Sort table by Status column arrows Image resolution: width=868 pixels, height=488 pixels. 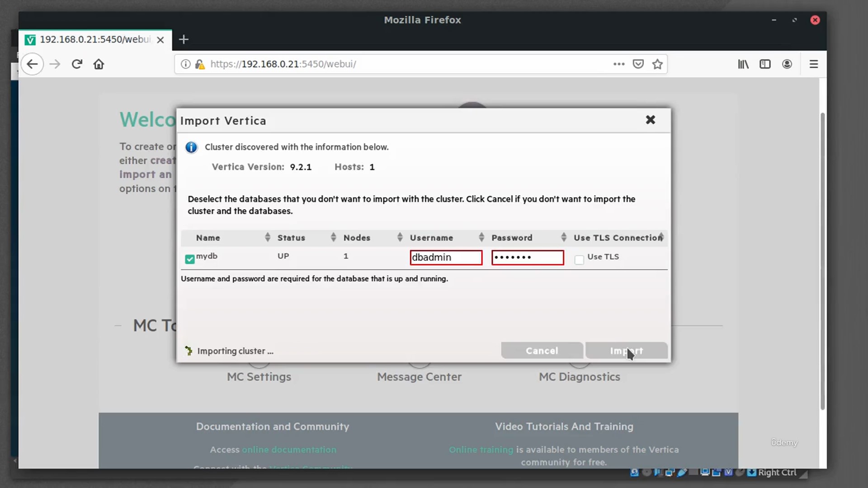click(x=333, y=237)
